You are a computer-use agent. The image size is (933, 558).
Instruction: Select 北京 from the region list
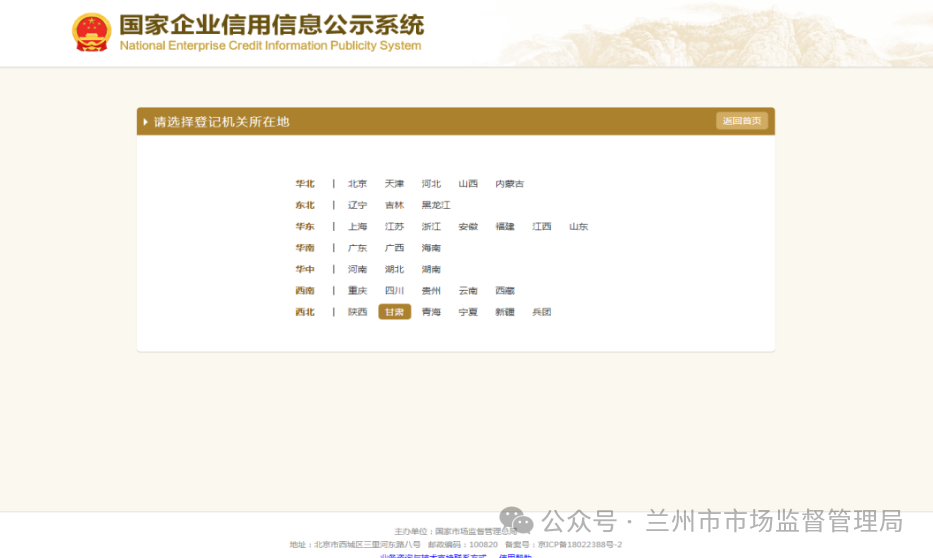(x=357, y=184)
